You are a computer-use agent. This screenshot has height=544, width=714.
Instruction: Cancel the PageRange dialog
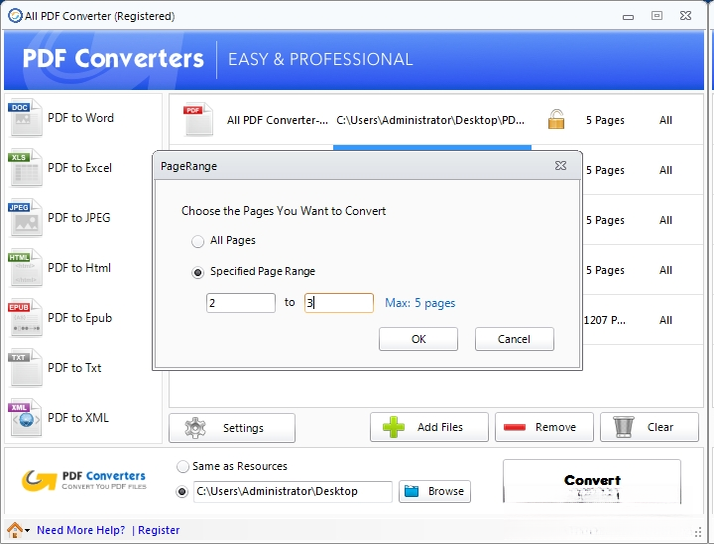tap(514, 339)
